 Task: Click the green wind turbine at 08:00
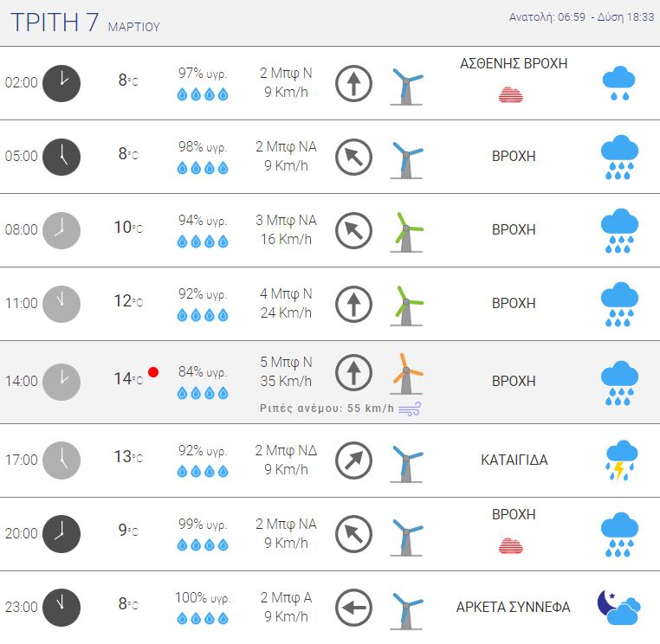point(406,232)
